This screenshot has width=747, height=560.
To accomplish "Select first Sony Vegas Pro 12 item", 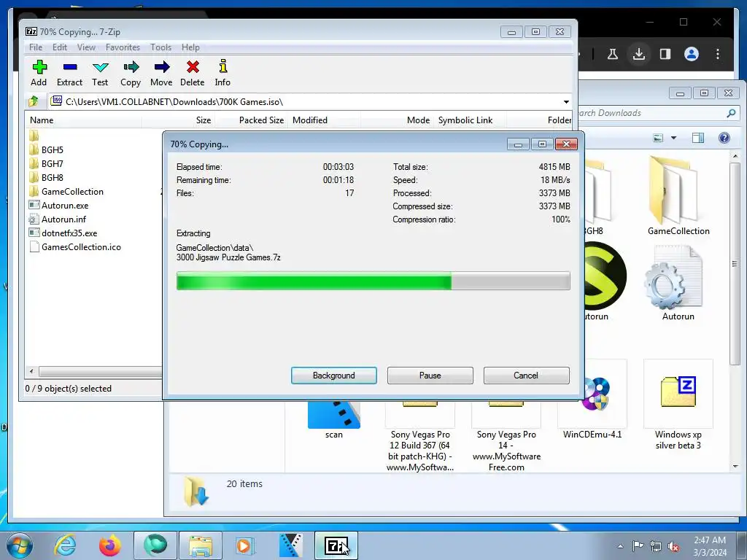I will pyautogui.click(x=419, y=436).
